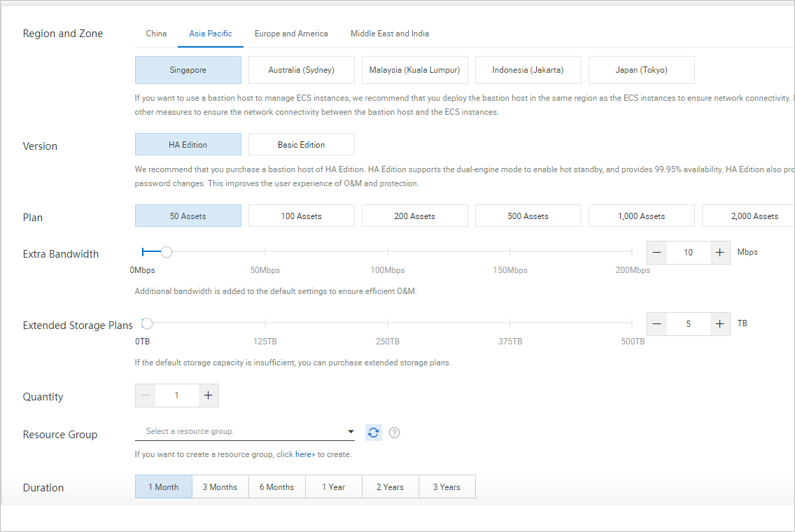Open the resource group dropdown
Image resolution: width=795 pixels, height=532 pixels.
click(245, 432)
